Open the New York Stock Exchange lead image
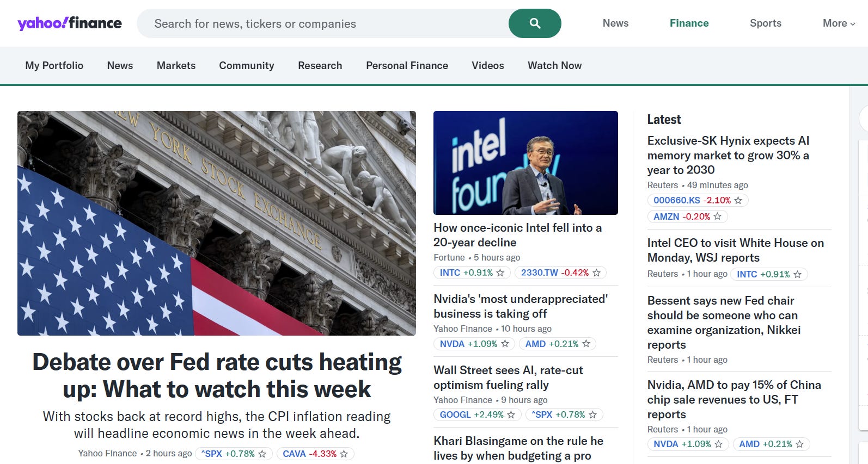 [x=217, y=223]
